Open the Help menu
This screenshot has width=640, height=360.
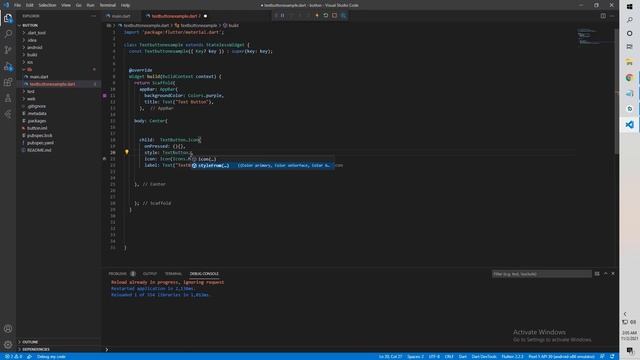(125, 5)
